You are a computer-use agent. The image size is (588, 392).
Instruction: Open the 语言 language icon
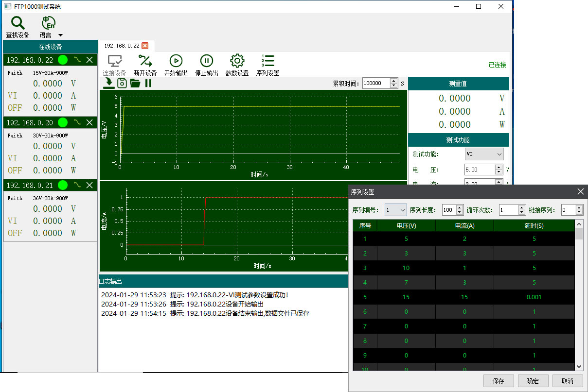tap(48, 23)
